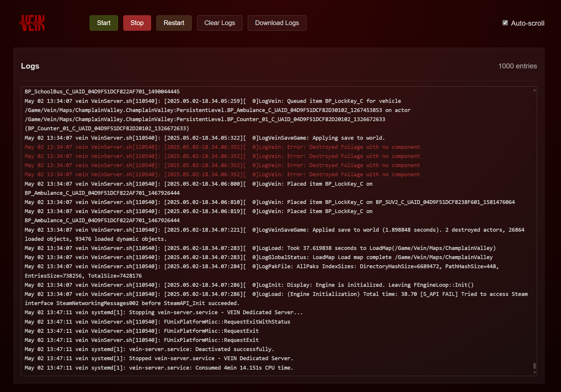The height and width of the screenshot is (392, 561).
Task: Select the "Queued item BP_LockKey_C for vehicle" line
Action: tap(218, 115)
